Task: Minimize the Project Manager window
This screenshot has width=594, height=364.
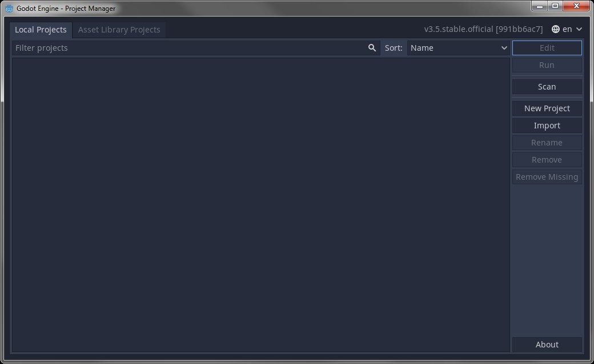Action: pyautogui.click(x=539, y=6)
